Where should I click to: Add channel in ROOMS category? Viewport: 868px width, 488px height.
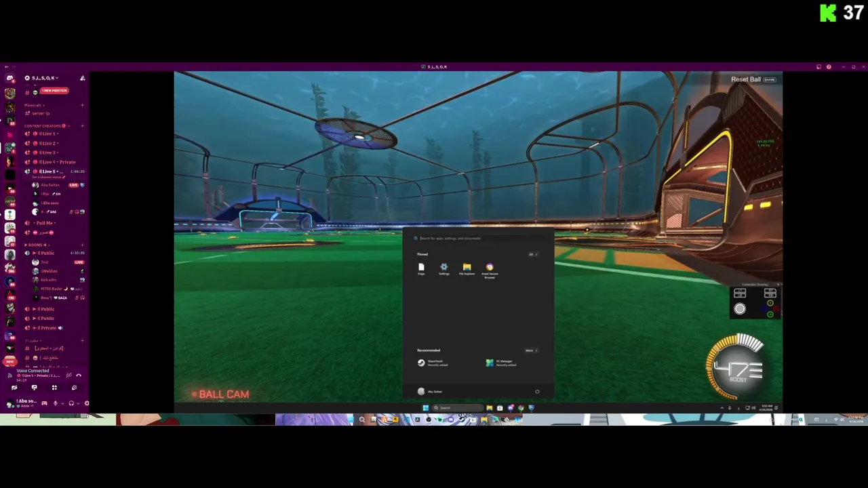82,245
